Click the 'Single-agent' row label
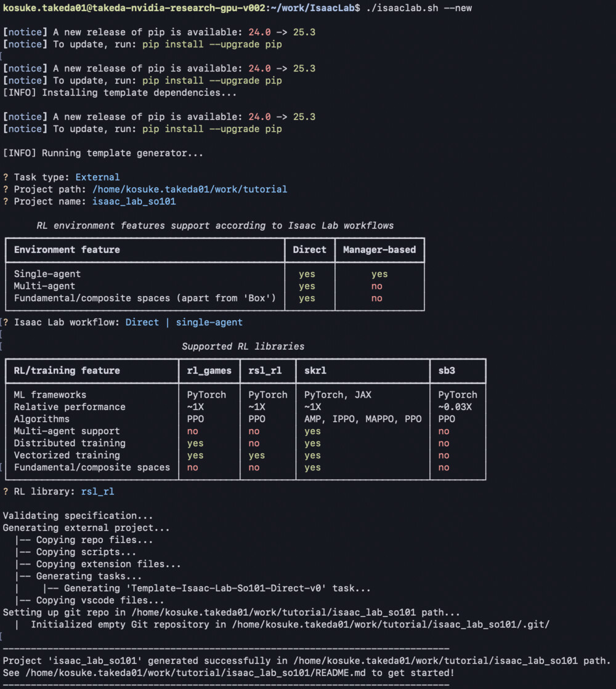The width and height of the screenshot is (616, 689). [47, 274]
